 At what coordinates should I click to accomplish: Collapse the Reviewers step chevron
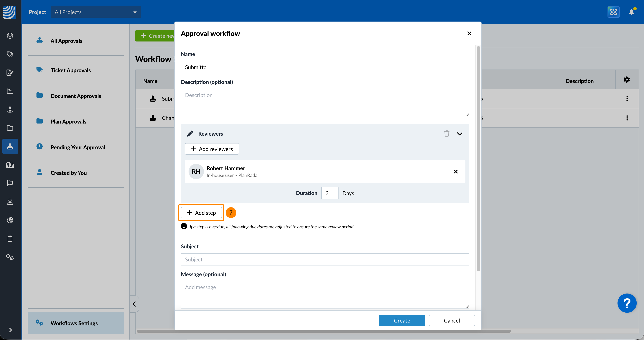459,134
